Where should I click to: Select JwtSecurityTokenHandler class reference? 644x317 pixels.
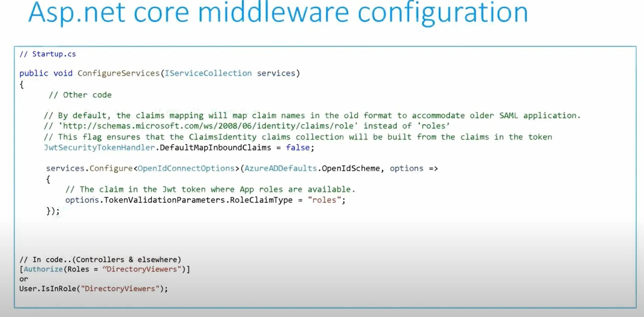click(99, 148)
